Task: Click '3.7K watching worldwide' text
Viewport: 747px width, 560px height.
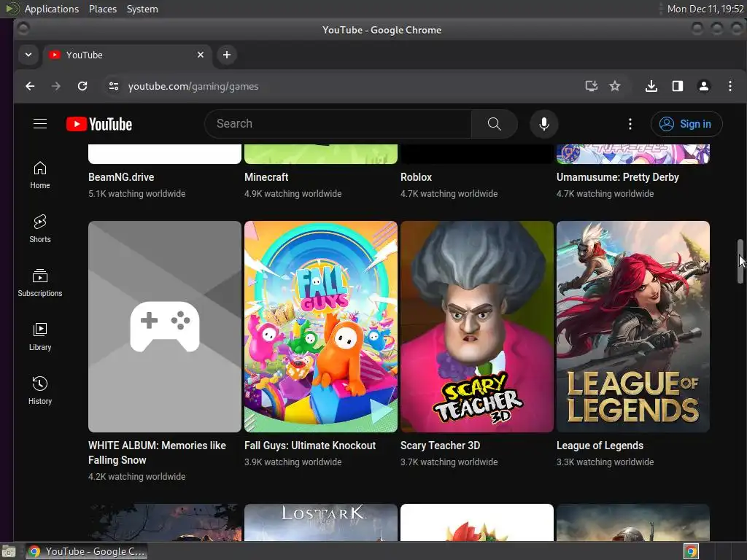Action: 449,462
